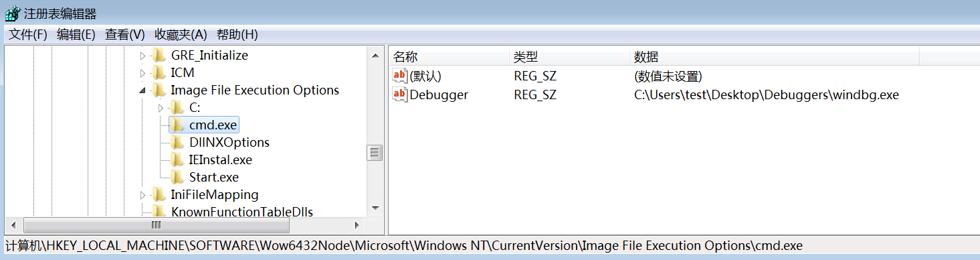
Task: Select the IEInstal.exe folder icon
Action: click(177, 159)
